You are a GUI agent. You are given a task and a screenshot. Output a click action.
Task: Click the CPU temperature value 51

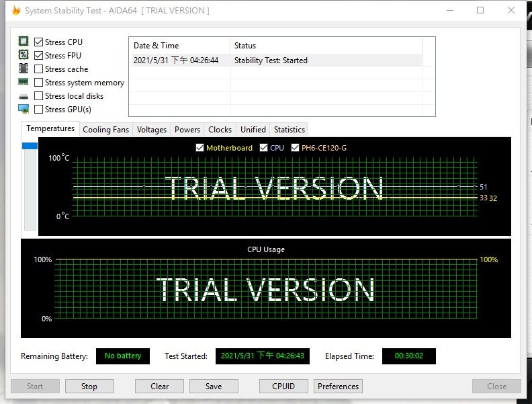[483, 187]
